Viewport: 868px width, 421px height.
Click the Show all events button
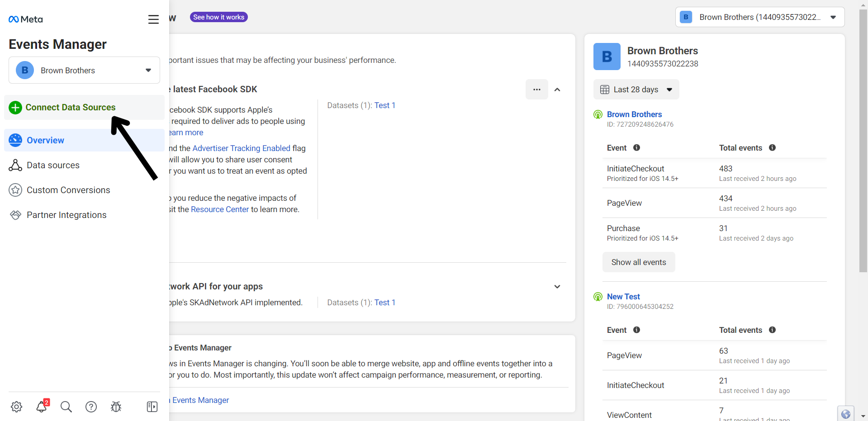coord(639,262)
